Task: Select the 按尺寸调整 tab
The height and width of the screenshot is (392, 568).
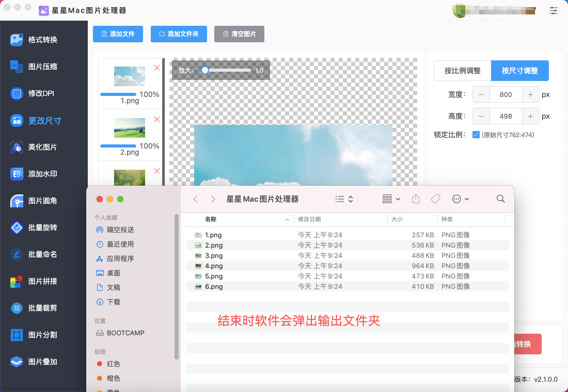Action: tap(519, 71)
